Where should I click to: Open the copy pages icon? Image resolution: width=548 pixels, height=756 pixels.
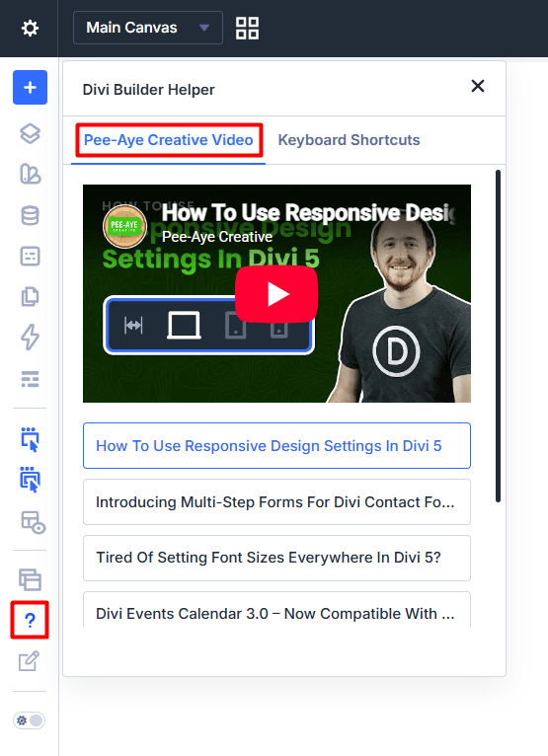pos(30,296)
